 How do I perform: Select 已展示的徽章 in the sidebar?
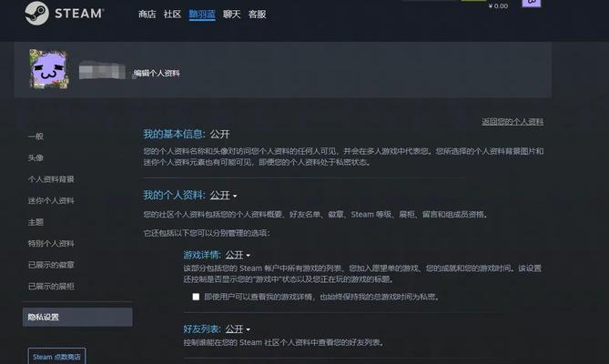pos(51,265)
